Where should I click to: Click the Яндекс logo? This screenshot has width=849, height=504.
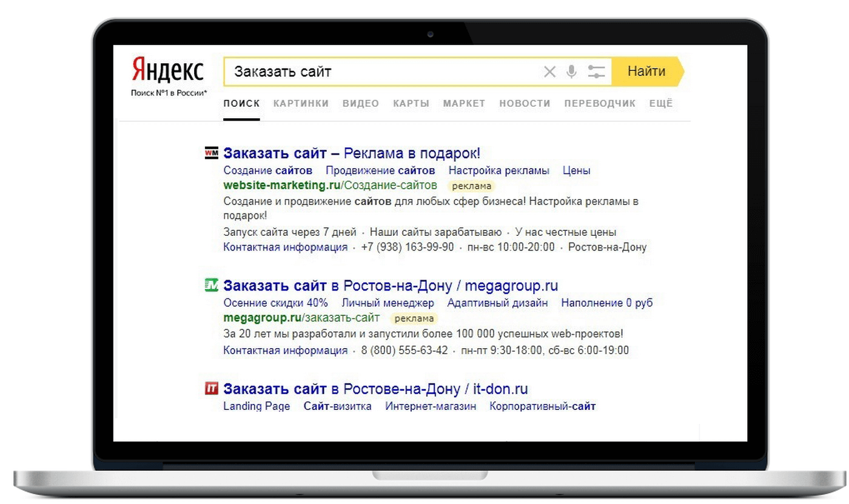[x=168, y=70]
